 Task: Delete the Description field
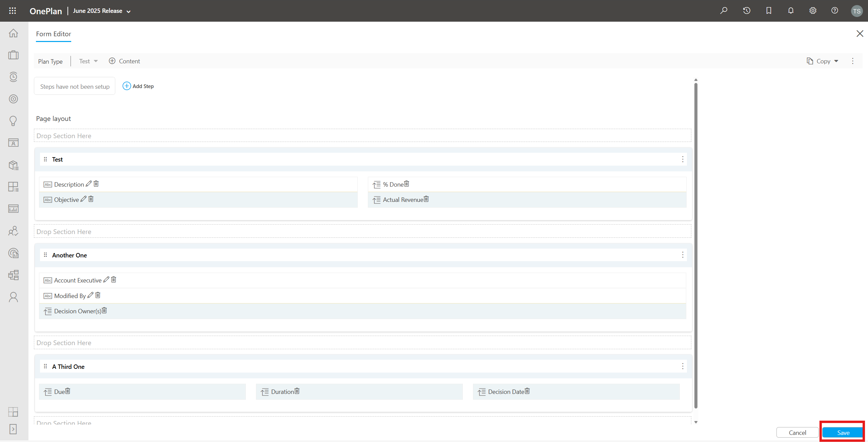(96, 184)
